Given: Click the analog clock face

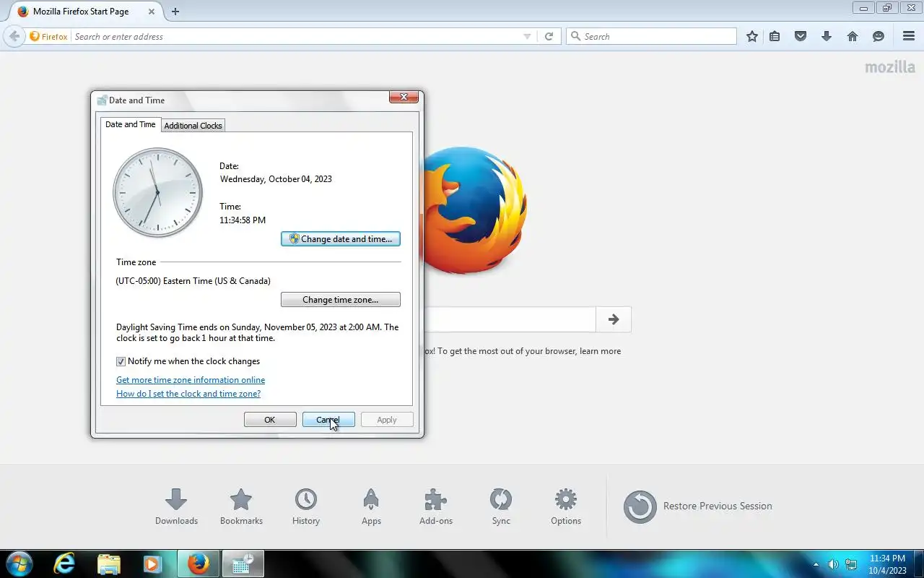Looking at the screenshot, I should click(157, 192).
